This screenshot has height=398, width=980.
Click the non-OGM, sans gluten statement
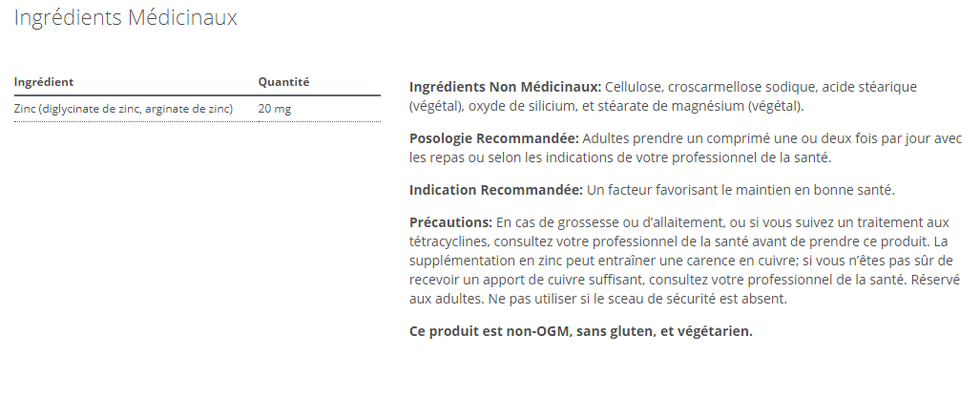[x=580, y=332]
